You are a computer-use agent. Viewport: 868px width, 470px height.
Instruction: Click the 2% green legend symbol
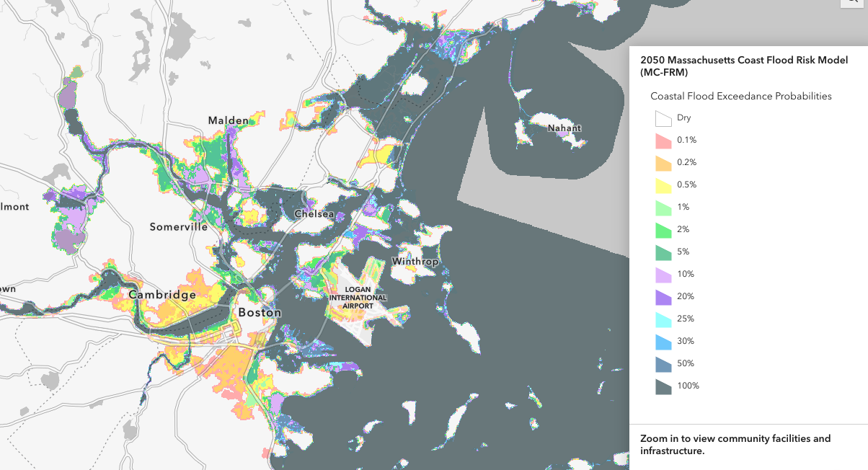662,229
